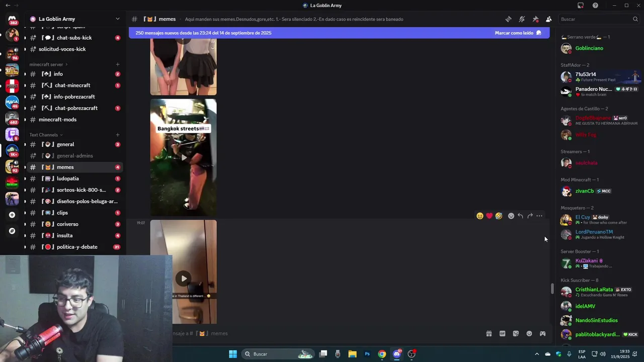Forward the message with forward arrow
The width and height of the screenshot is (644, 362).
[x=530, y=216]
